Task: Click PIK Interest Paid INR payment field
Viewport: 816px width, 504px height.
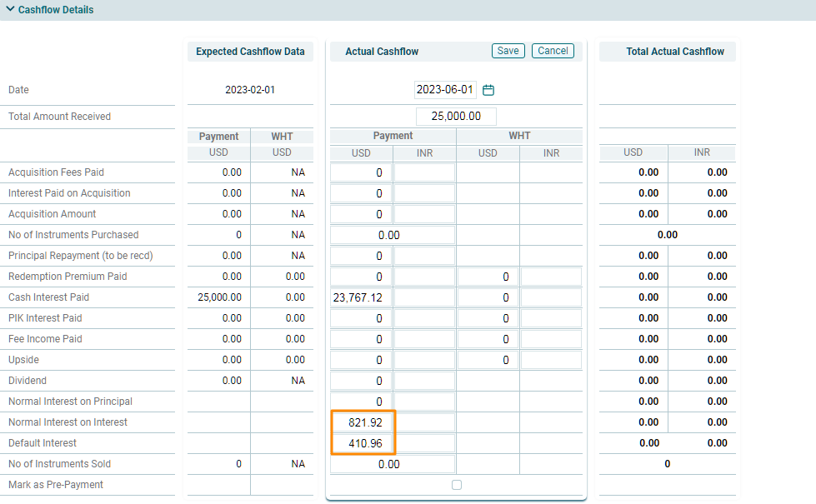Action: [424, 318]
